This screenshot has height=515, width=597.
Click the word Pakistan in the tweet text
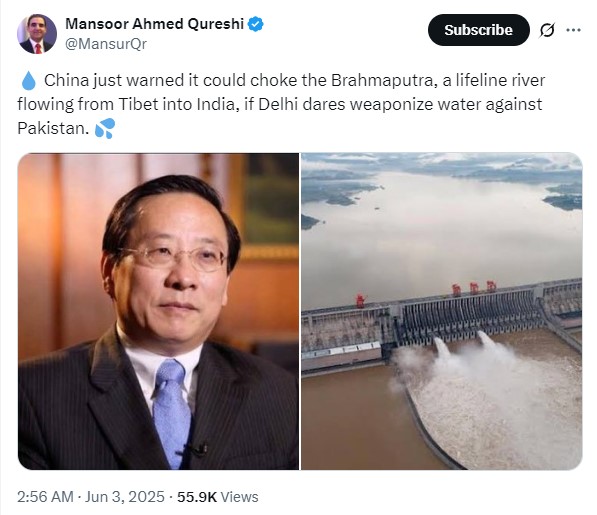click(x=53, y=128)
